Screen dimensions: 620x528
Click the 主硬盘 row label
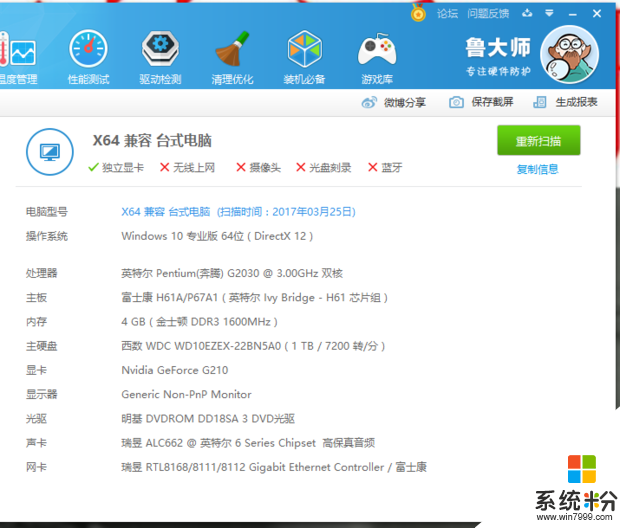pyautogui.click(x=42, y=346)
